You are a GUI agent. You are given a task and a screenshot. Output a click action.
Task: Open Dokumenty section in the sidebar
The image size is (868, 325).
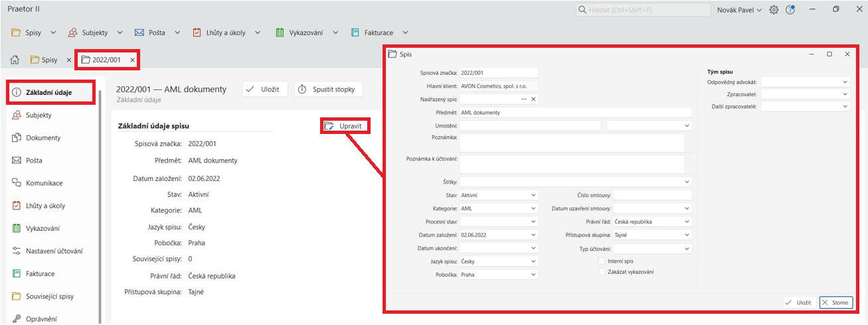43,138
